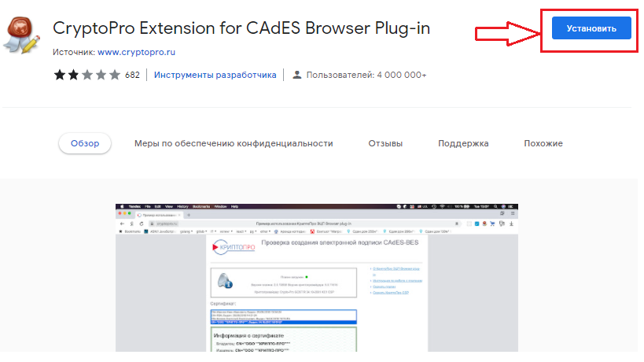Click the extension preview screenshot thumbnail

click(x=316, y=278)
